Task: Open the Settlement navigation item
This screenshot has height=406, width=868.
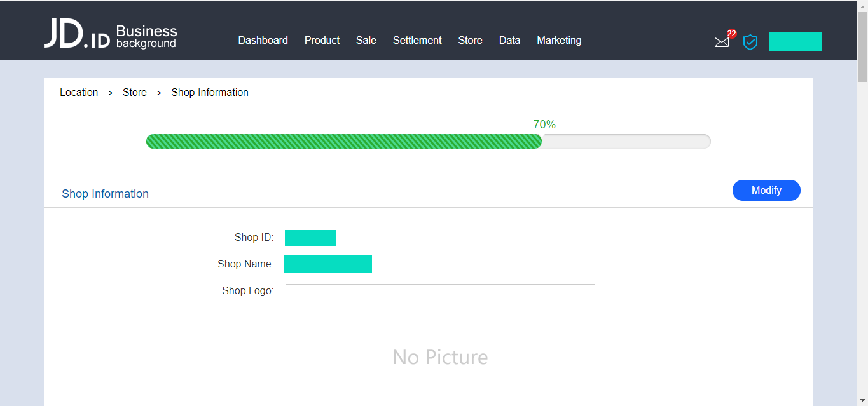Action: tap(417, 40)
